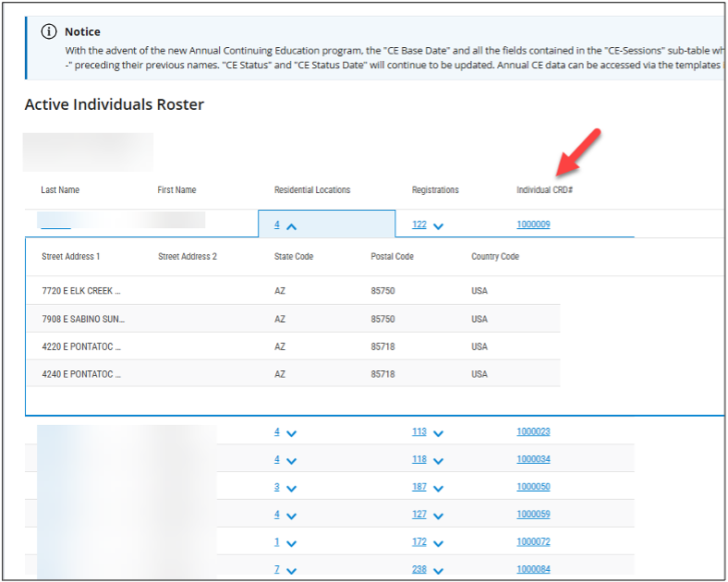Select the 7720 E ELK CREEK address row
The image size is (728, 582).
81,291
